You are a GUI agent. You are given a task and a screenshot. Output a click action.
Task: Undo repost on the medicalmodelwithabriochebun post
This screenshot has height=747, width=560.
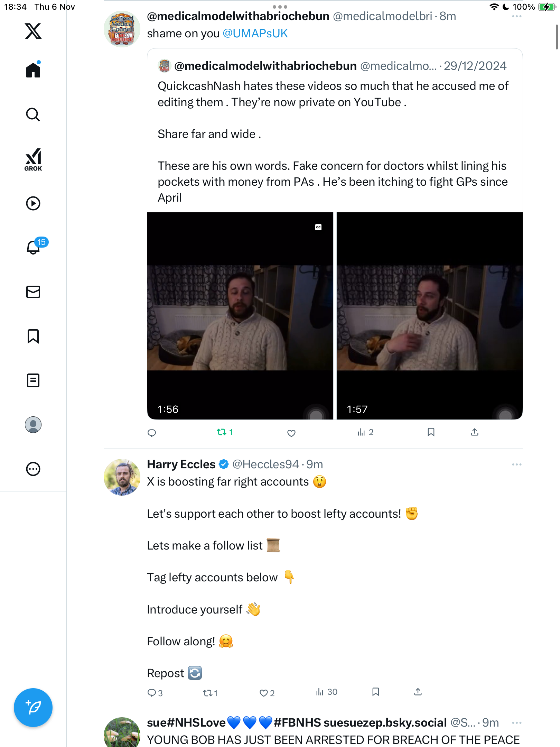click(x=222, y=432)
